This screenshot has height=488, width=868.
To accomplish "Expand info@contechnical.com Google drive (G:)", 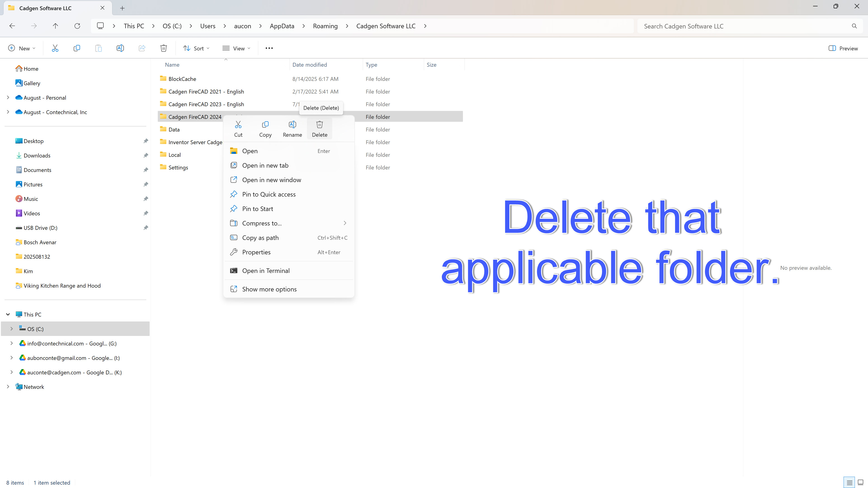I will [12, 343].
